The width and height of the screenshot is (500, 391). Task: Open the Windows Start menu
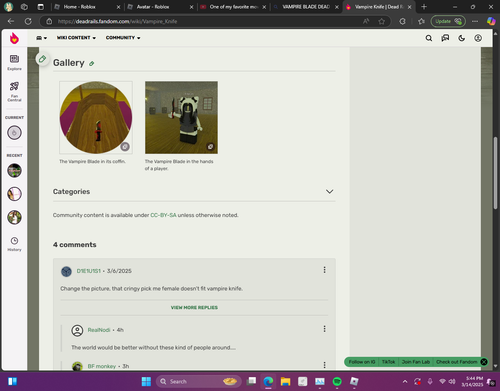(146, 381)
